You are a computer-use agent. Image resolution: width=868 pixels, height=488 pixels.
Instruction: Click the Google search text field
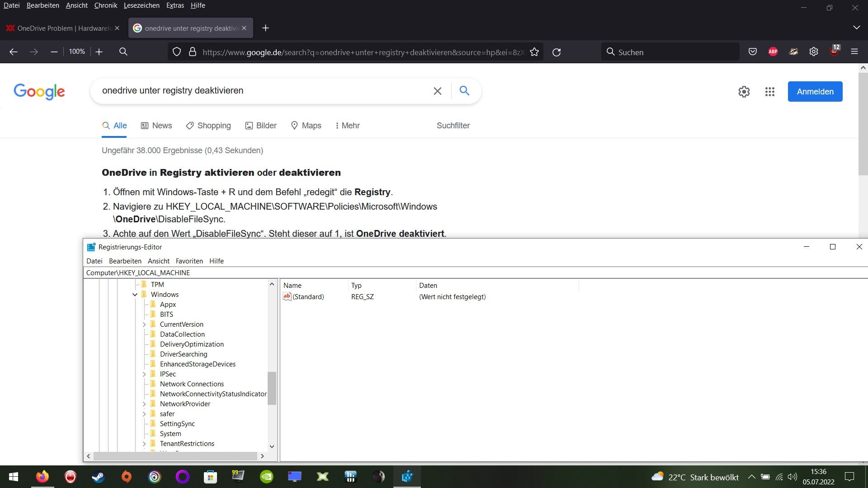coord(262,91)
